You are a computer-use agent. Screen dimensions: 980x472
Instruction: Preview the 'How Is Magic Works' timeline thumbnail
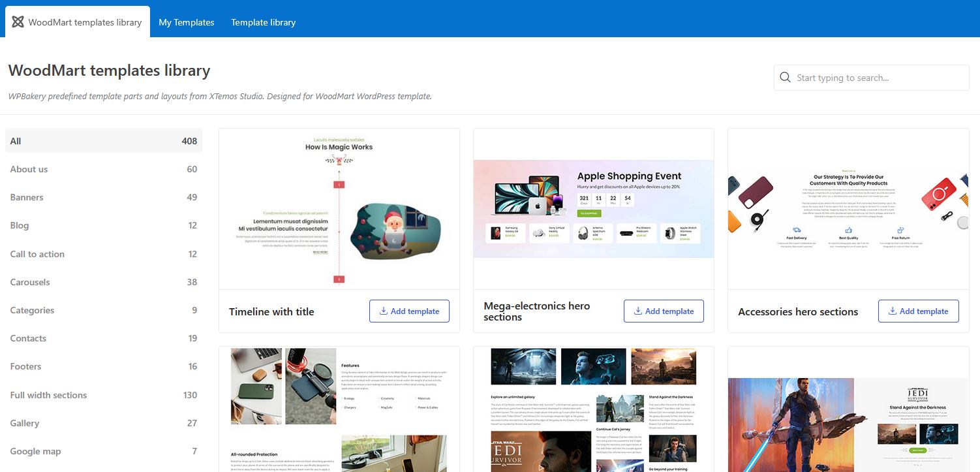(339, 209)
